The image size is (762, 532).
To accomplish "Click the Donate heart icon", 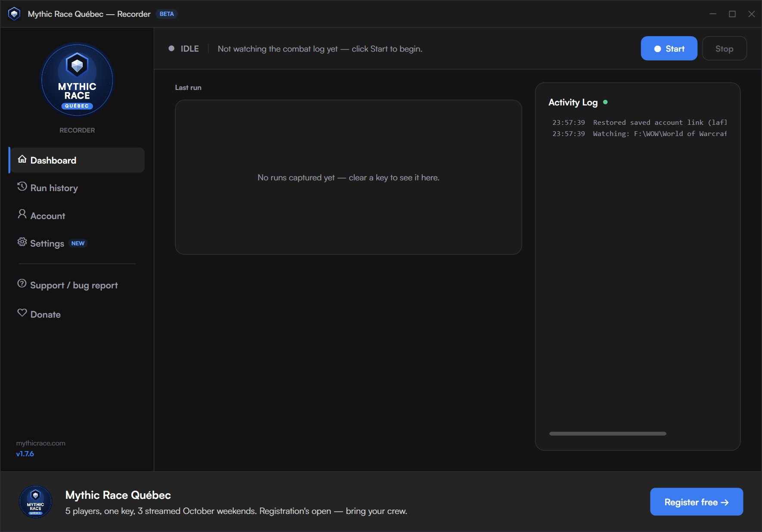I will [22, 313].
